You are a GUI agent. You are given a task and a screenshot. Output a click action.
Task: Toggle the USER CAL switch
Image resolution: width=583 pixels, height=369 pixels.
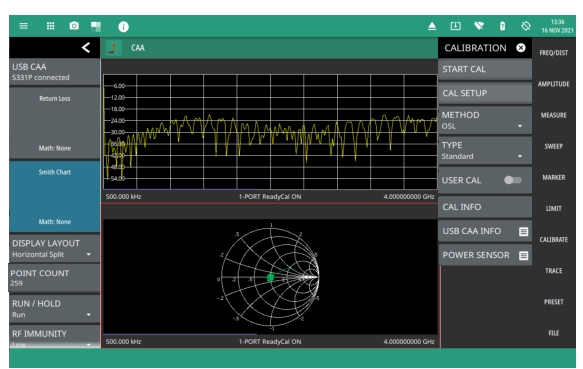click(513, 180)
